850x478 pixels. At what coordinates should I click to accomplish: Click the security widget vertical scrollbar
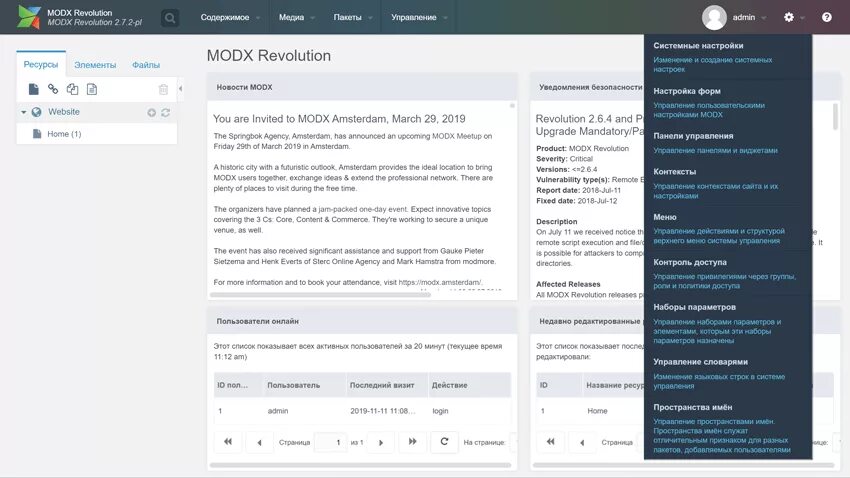[835, 117]
